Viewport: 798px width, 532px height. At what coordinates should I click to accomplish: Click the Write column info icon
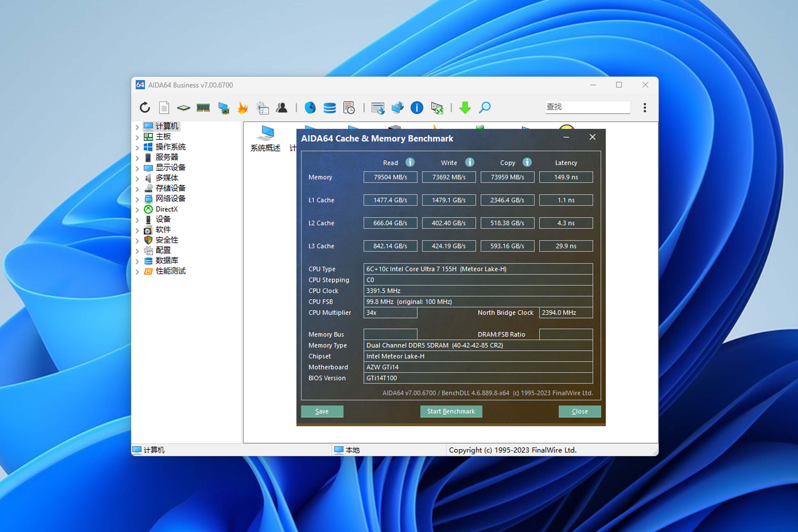tap(470, 163)
